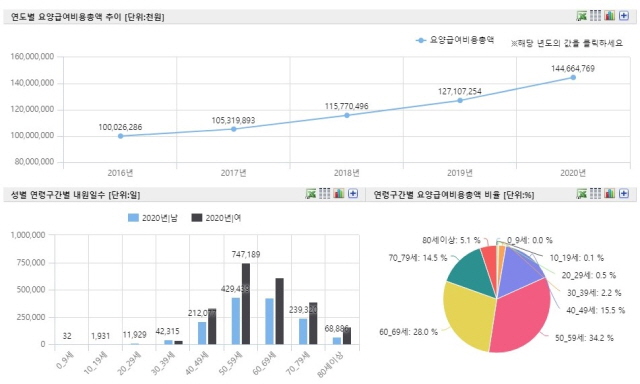640x384 pixels.
Task: Expand the visit days by age panel
Action: click(353, 193)
